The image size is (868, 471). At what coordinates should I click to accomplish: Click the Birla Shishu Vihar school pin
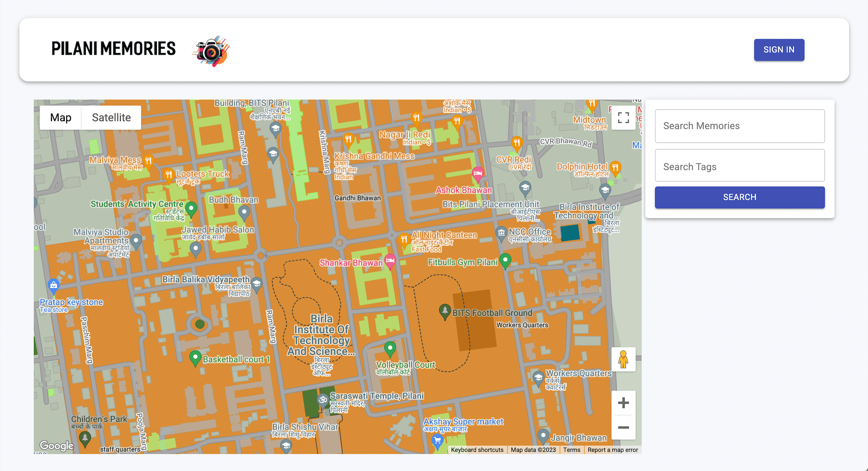[x=286, y=447]
